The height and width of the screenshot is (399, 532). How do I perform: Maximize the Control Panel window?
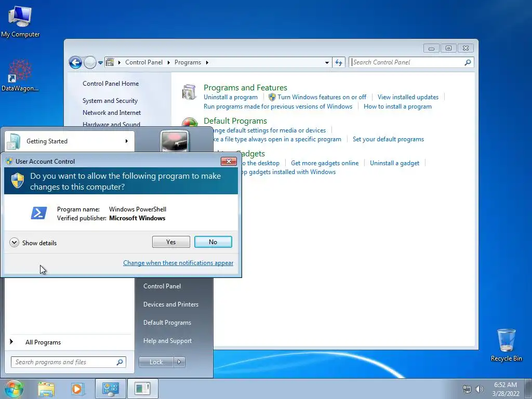point(448,48)
